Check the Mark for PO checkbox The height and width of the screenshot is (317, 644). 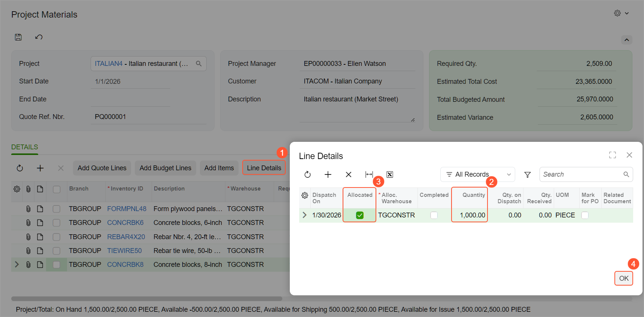pyautogui.click(x=585, y=215)
